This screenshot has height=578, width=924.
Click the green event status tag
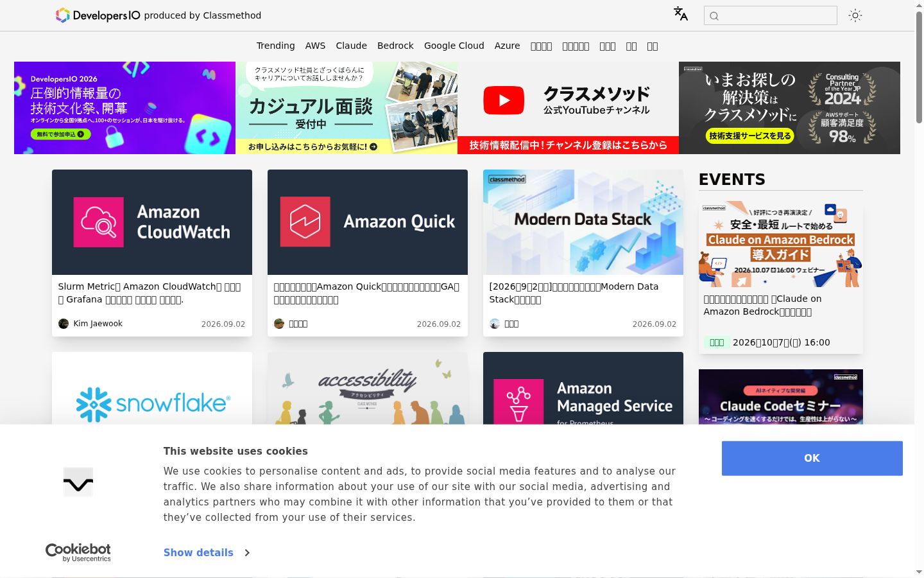(717, 342)
